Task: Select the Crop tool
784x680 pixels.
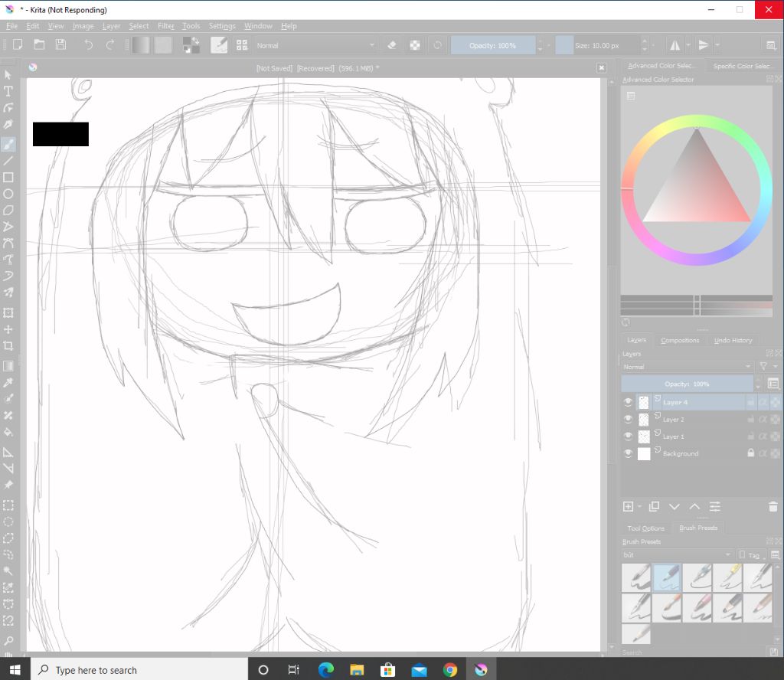Action: [8, 346]
